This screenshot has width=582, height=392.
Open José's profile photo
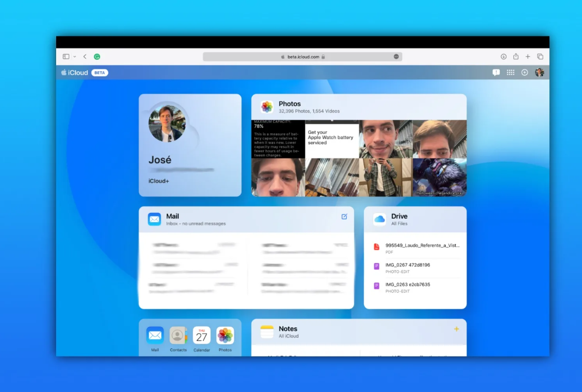(167, 123)
